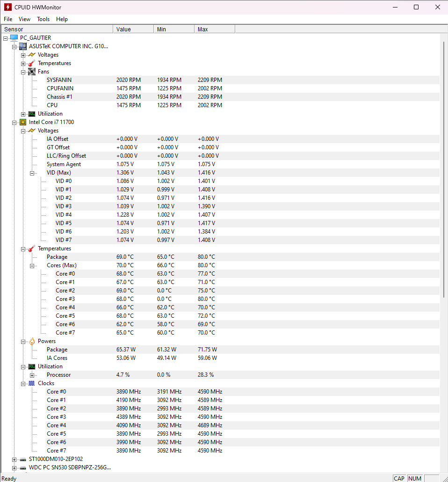Screen dimensions: 448x482
Task: Collapse the VID (Max) node
Action: 32,173
